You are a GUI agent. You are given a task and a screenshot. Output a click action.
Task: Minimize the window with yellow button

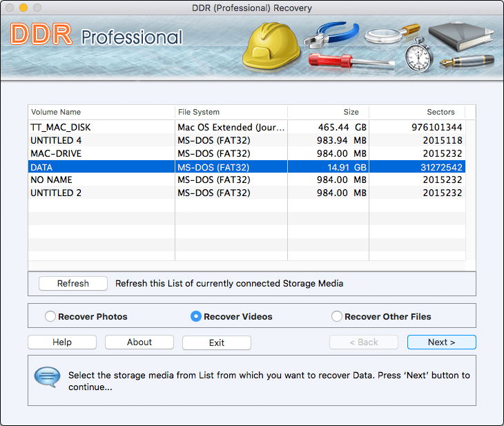point(23,8)
